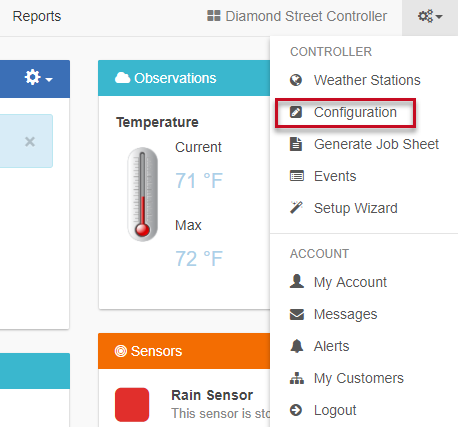458x427 pixels.
Task: Click the pencil icon next to Configuration
Action: 296,112
